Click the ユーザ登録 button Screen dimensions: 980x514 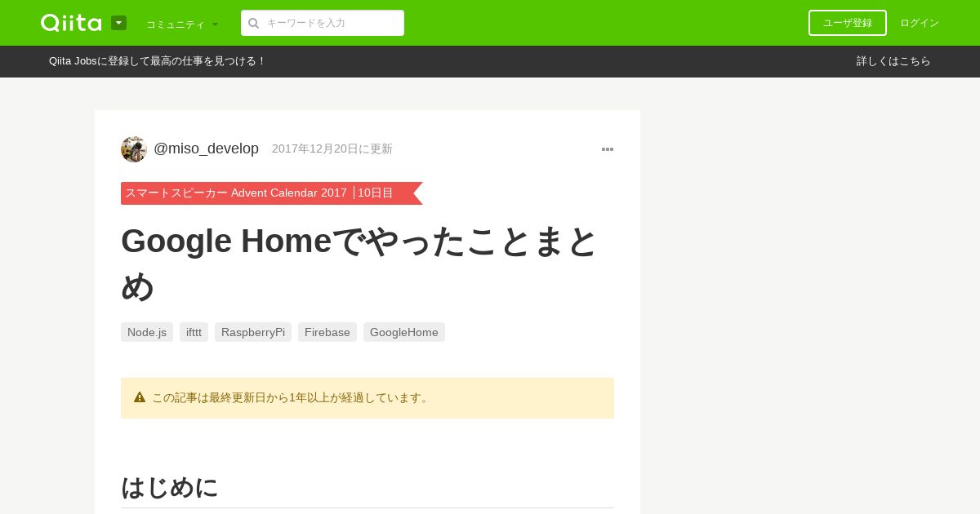(x=848, y=23)
